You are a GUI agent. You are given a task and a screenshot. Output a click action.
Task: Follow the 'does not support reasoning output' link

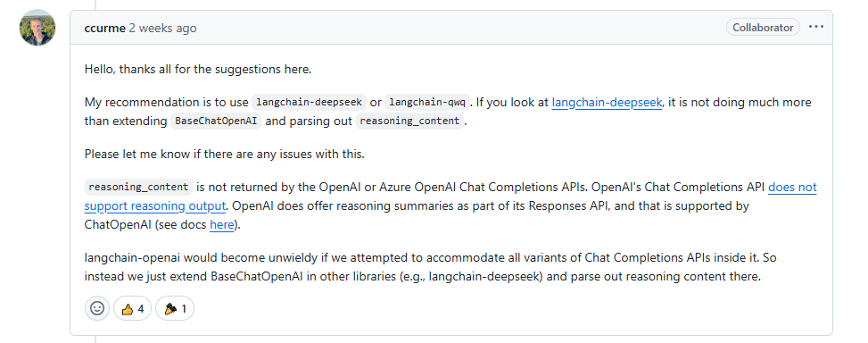point(451,197)
